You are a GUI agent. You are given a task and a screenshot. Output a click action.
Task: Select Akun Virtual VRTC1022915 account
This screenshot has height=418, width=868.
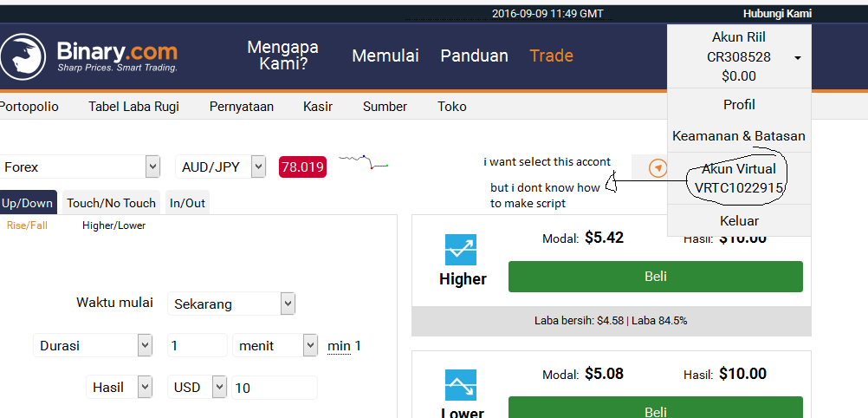(x=739, y=178)
